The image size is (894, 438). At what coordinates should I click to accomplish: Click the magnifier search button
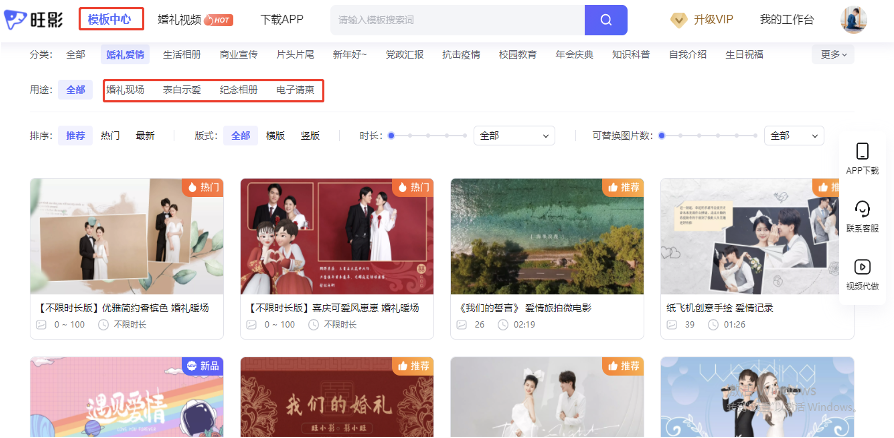coord(606,20)
